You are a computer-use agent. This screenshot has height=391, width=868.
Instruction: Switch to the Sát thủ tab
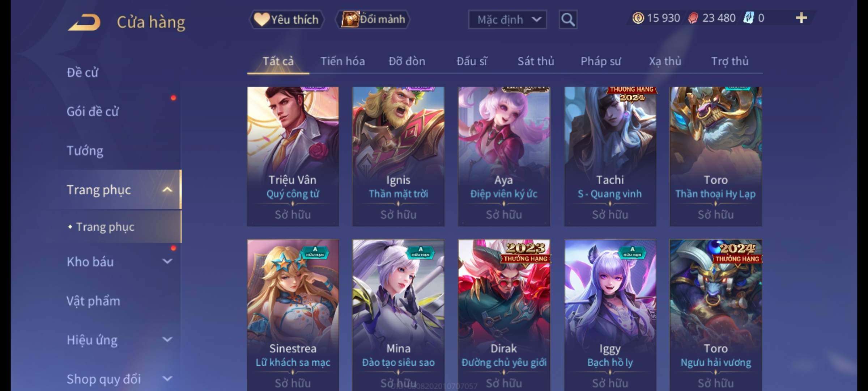tap(536, 61)
